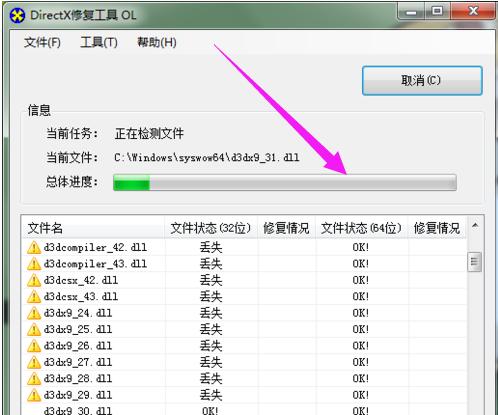This screenshot has height=415, width=498.
Task: Sort by 文件状态(64位) column header
Action: coord(362,228)
